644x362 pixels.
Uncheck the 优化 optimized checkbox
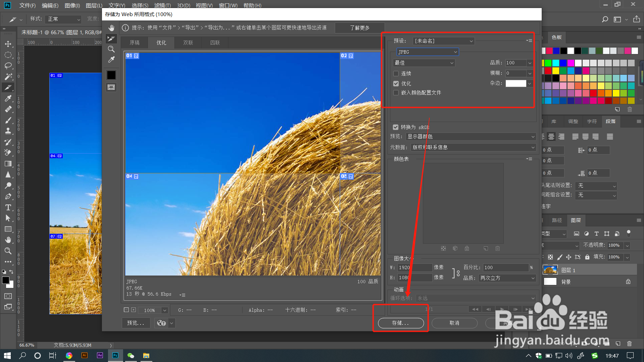(x=396, y=83)
